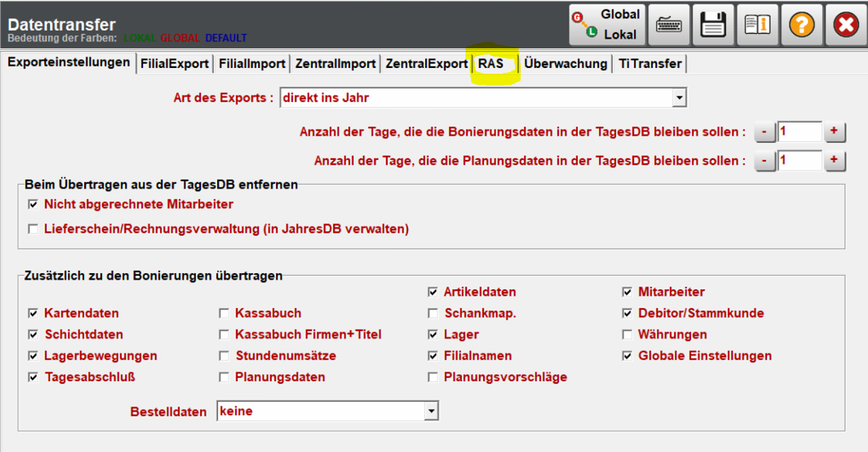868x452 pixels.
Task: Open the FilialImport tab
Action: tap(252, 64)
